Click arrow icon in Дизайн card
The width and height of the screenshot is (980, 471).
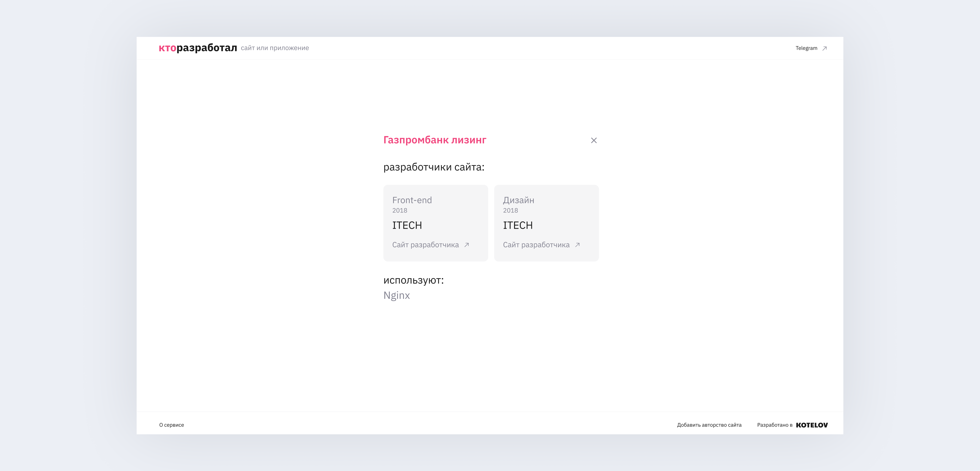tap(577, 245)
